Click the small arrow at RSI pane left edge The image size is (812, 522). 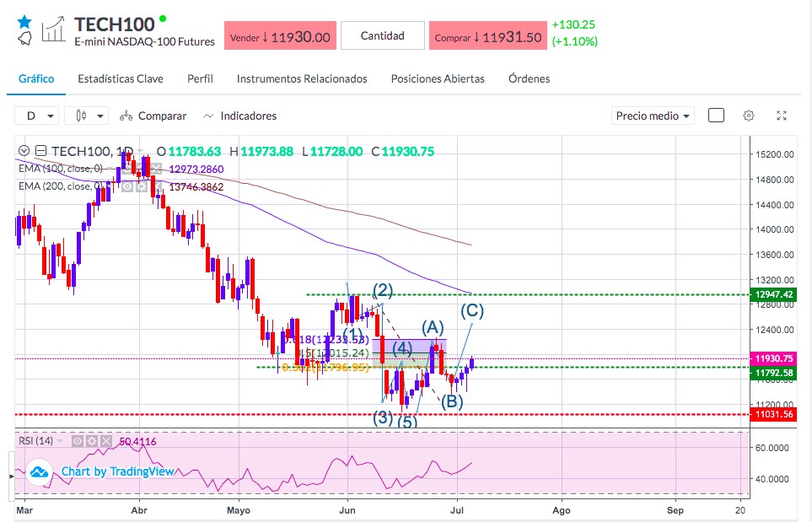point(12,476)
